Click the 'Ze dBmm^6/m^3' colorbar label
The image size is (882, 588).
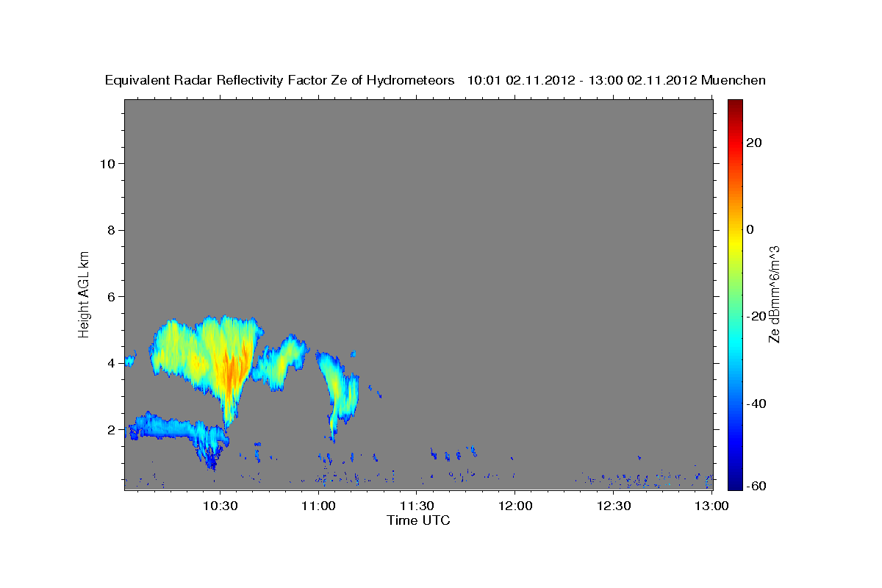[x=774, y=294]
